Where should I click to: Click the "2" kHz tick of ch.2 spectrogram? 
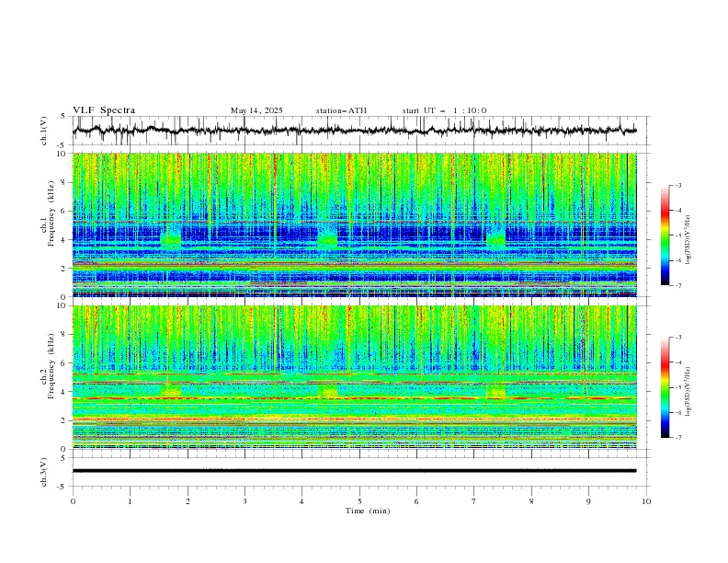tap(65, 420)
